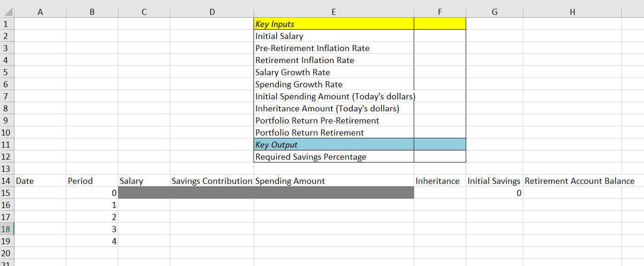Screen dimensions: 644x266
Task: Select column B header
Action: tap(92, 13)
